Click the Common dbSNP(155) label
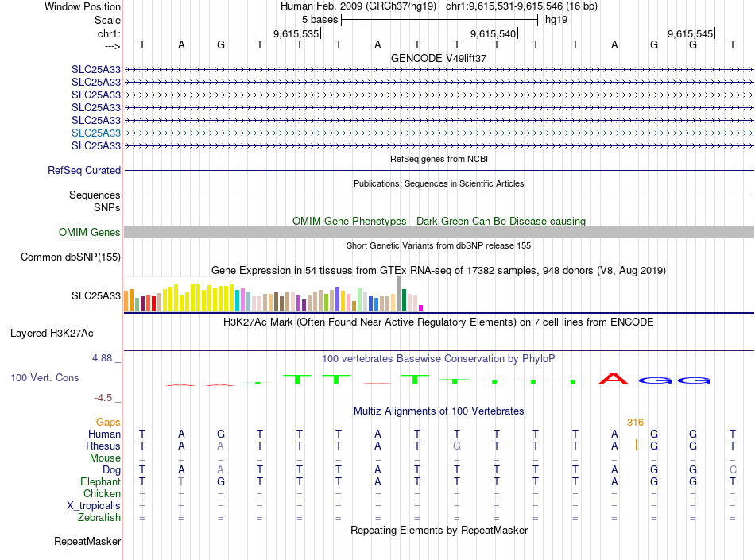 pos(70,257)
